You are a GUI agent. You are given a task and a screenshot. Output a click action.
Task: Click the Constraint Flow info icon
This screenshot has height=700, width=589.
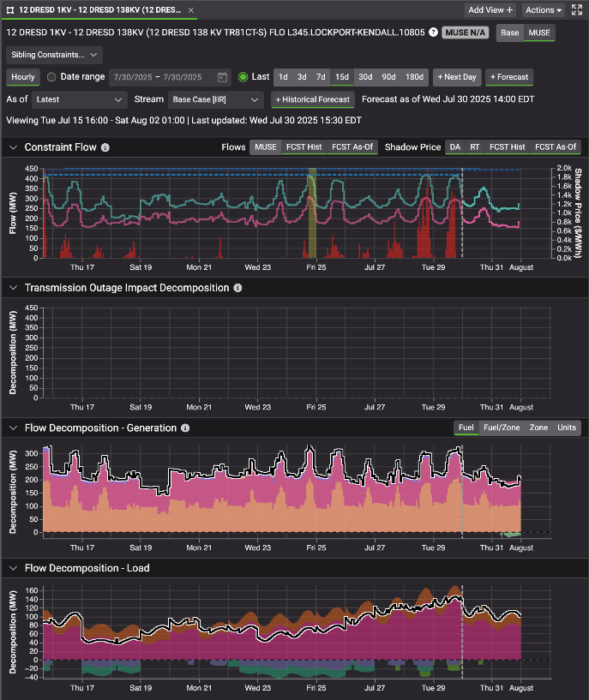pyautogui.click(x=105, y=147)
